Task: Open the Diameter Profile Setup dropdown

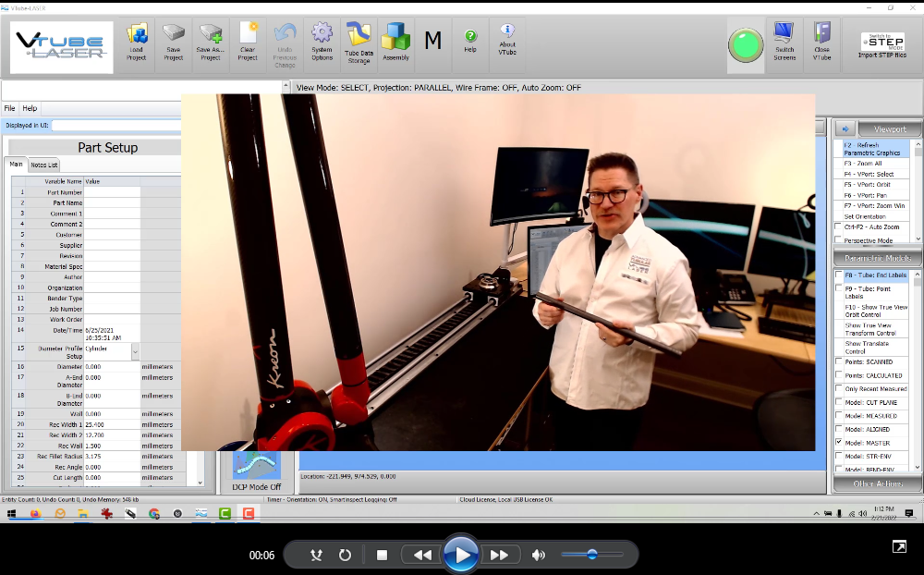Action: (135, 351)
